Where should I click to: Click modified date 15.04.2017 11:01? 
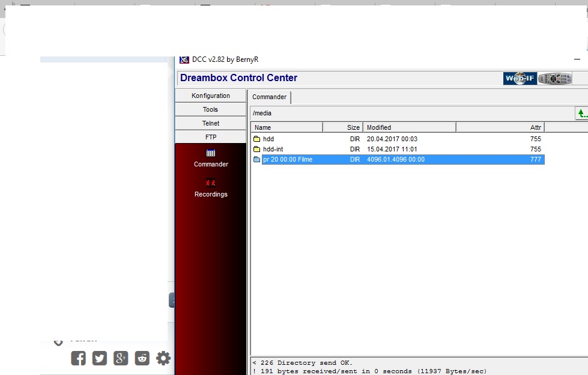pyautogui.click(x=392, y=149)
